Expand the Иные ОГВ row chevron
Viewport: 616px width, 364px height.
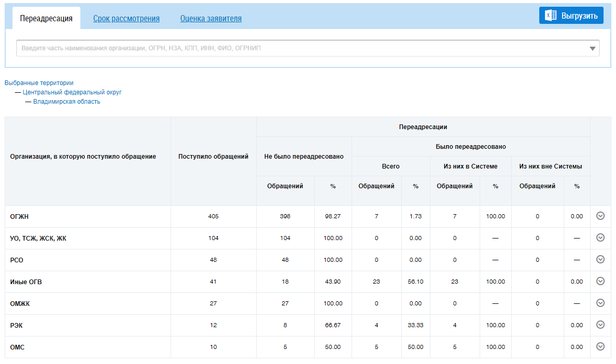600,282
